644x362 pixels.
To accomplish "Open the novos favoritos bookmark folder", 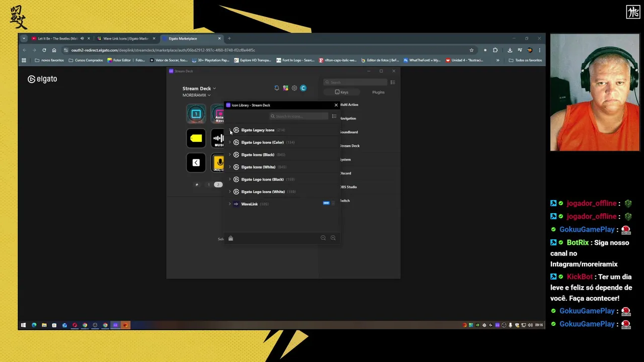I will (49, 60).
